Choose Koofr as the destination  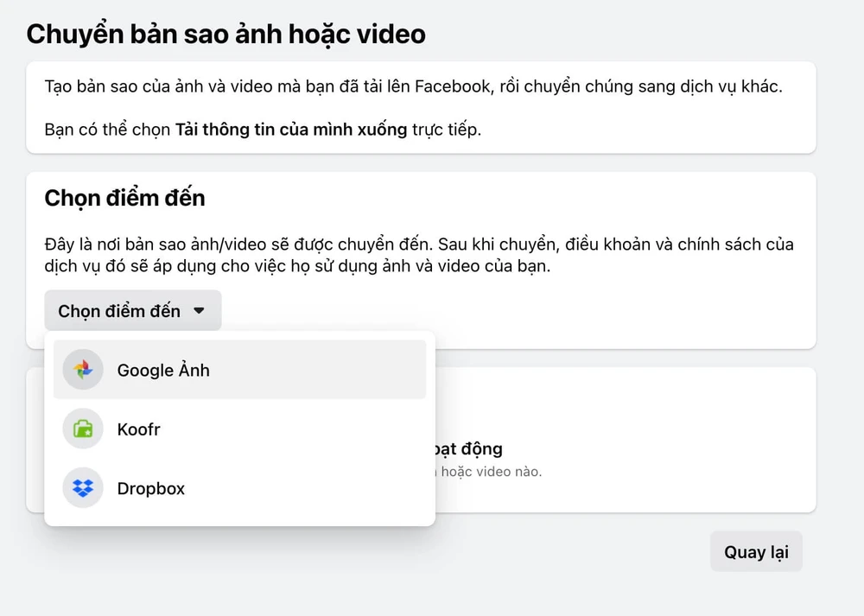[x=139, y=429]
